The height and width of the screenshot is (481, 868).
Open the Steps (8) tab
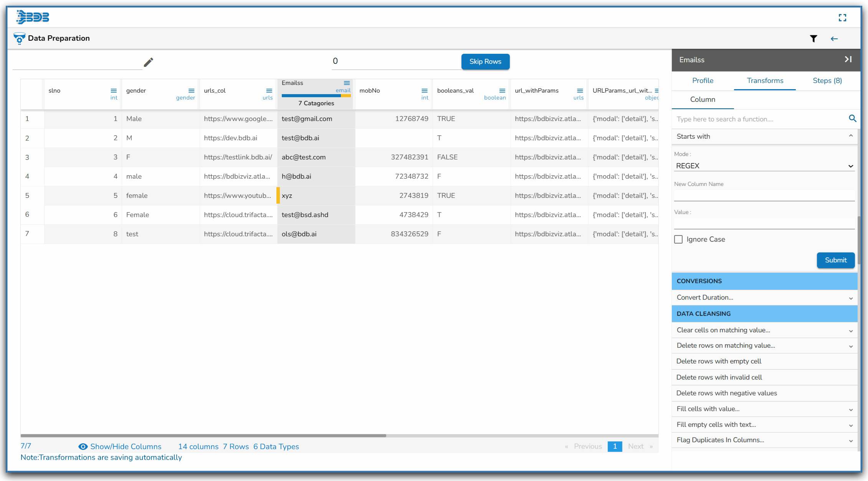point(827,81)
